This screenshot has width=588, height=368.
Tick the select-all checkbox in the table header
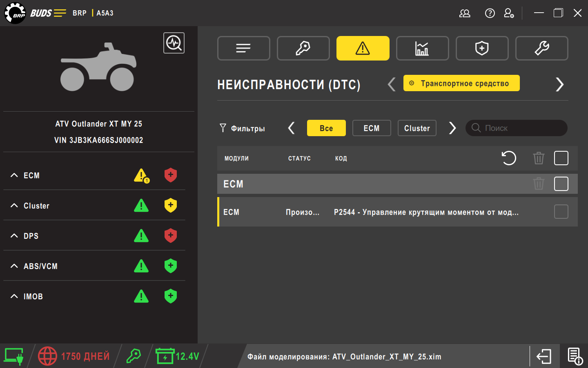point(561,158)
